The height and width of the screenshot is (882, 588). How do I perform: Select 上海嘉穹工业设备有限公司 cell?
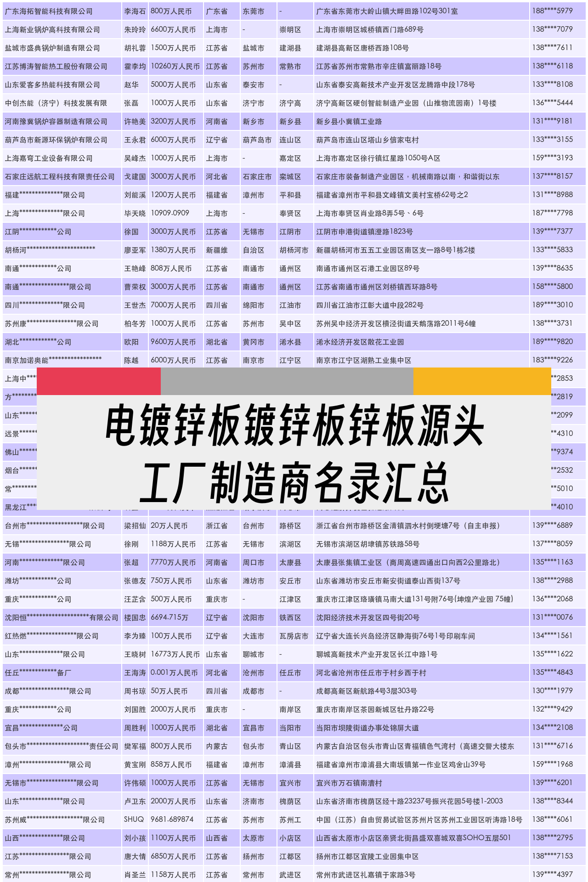pos(49,158)
